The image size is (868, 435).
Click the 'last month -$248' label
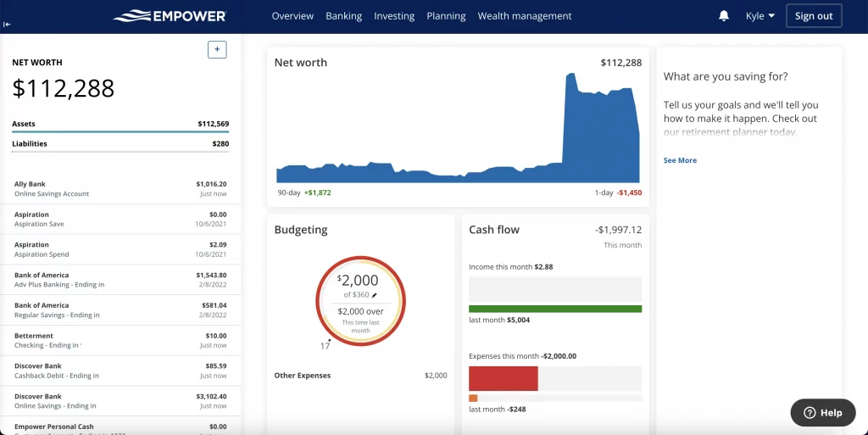[x=497, y=410]
